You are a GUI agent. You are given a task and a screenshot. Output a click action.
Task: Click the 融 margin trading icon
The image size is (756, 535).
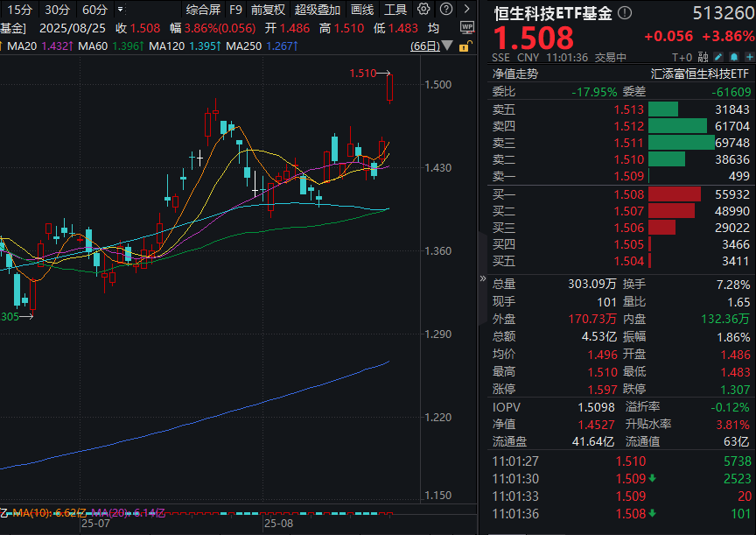coord(703,56)
